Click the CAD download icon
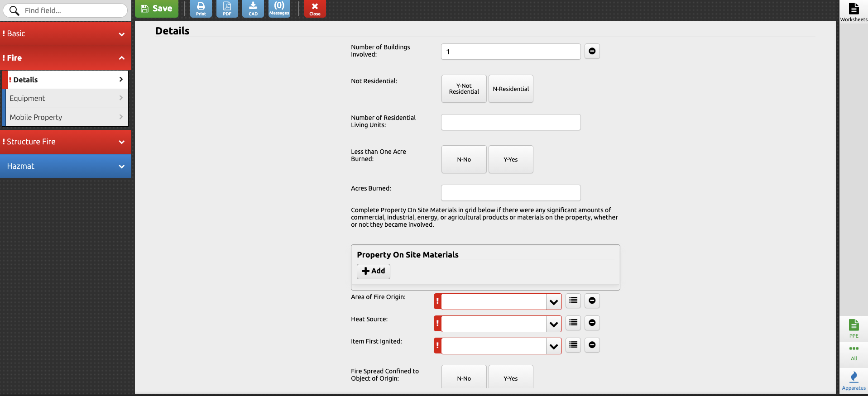This screenshot has width=868, height=396. click(x=253, y=9)
